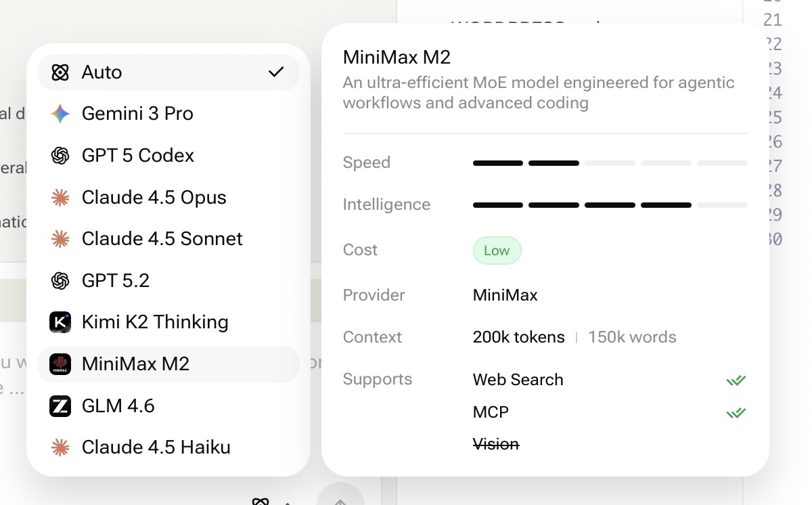Click the MCP support checkmark
The width and height of the screenshot is (812, 505).
click(736, 413)
